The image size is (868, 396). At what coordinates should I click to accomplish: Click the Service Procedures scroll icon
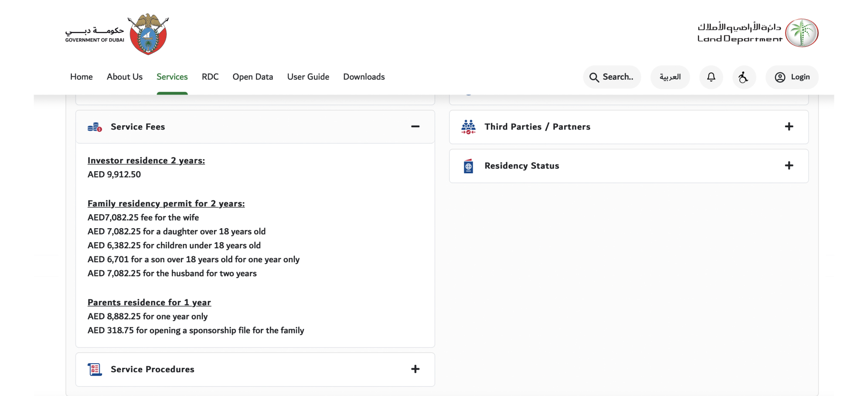point(94,369)
